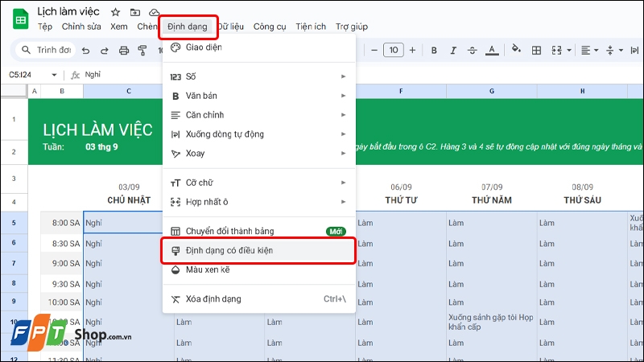Expand the Xoay rotation submenu
The height and width of the screenshot is (362, 644).
pyautogui.click(x=258, y=154)
